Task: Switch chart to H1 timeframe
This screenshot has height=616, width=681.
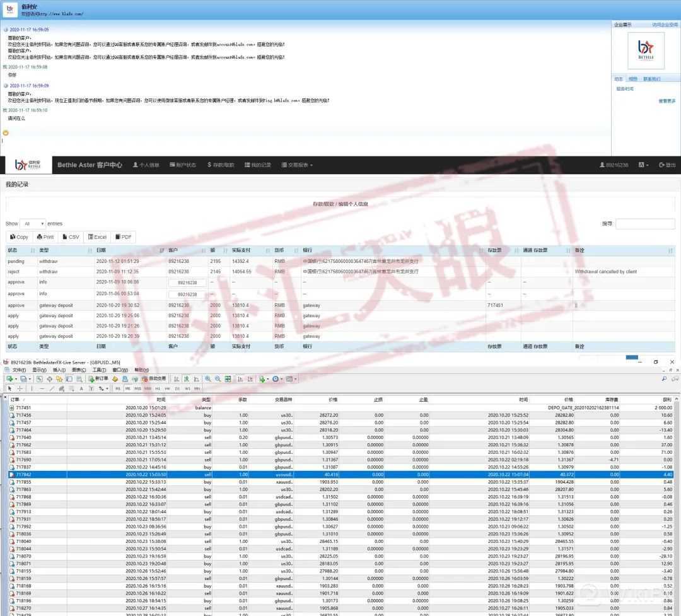Action: 158,388
